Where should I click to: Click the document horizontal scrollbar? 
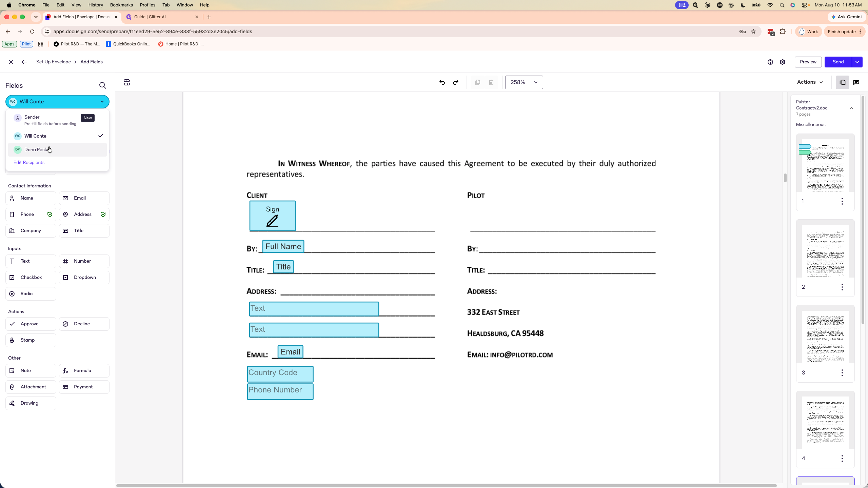(446, 486)
